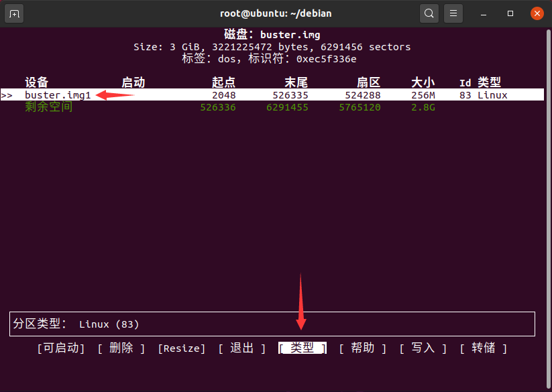552x392 pixels.
Task: Click the terminal search icon
Action: coord(429,13)
